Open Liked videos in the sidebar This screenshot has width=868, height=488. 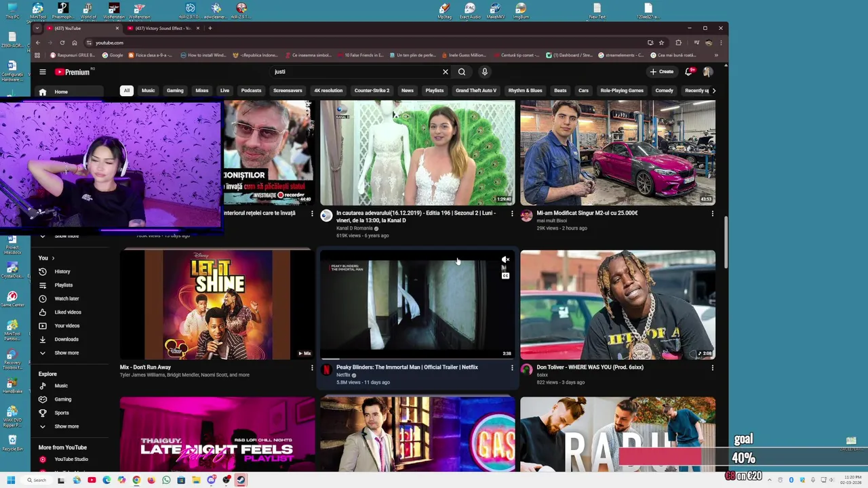[x=66, y=312]
